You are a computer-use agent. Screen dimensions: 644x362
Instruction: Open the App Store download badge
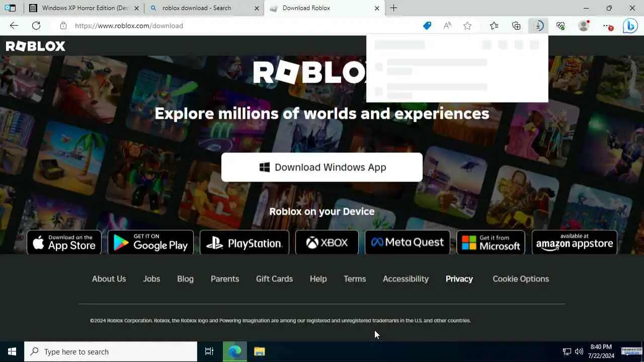tap(64, 242)
